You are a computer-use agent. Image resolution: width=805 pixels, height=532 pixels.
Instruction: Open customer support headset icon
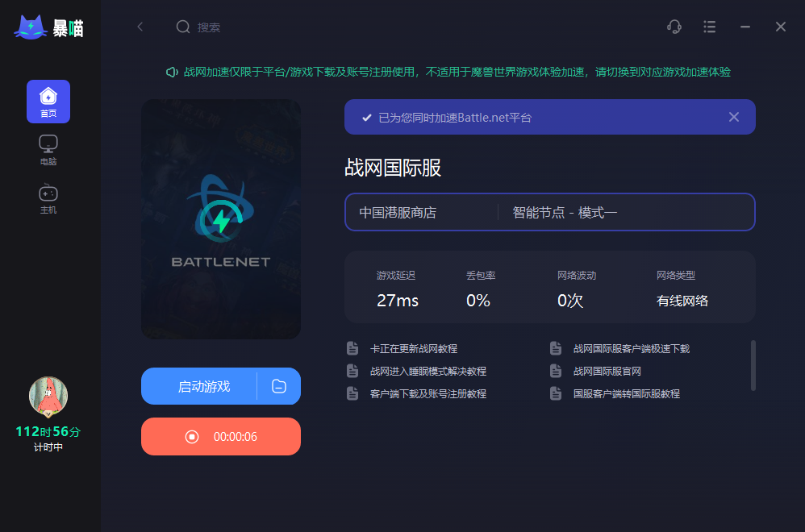coord(674,27)
